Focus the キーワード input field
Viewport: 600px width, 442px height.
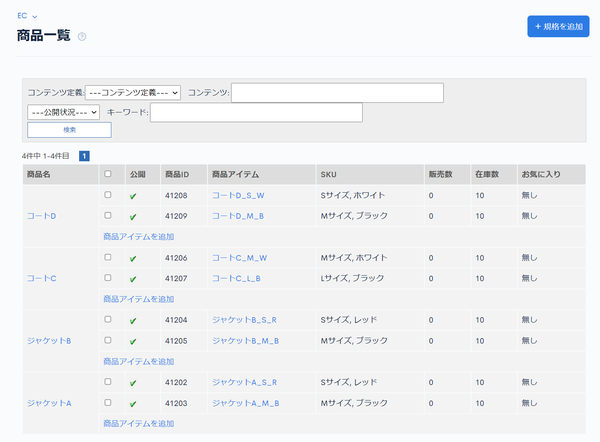(x=256, y=112)
